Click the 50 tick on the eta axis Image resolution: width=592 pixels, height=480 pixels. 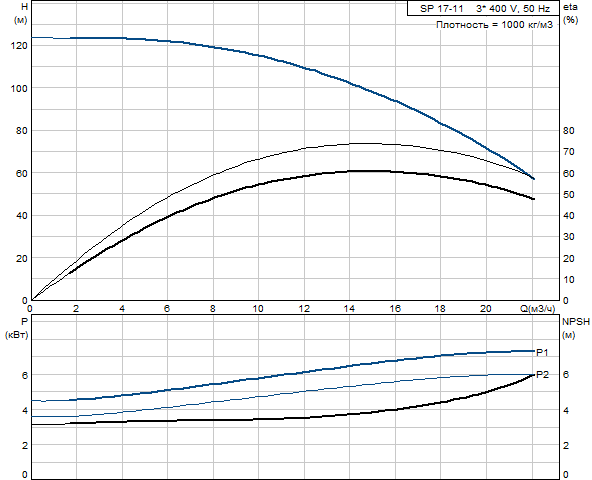click(569, 194)
